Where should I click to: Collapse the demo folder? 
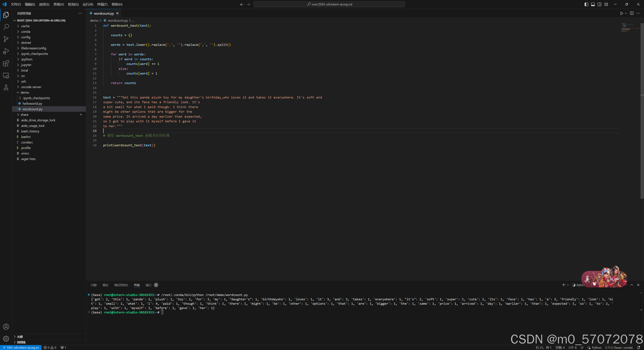(24, 93)
